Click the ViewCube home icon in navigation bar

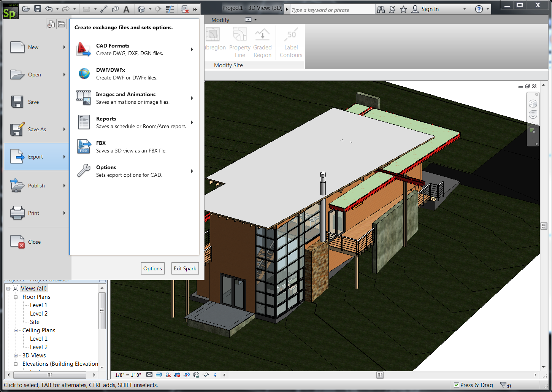point(533,103)
